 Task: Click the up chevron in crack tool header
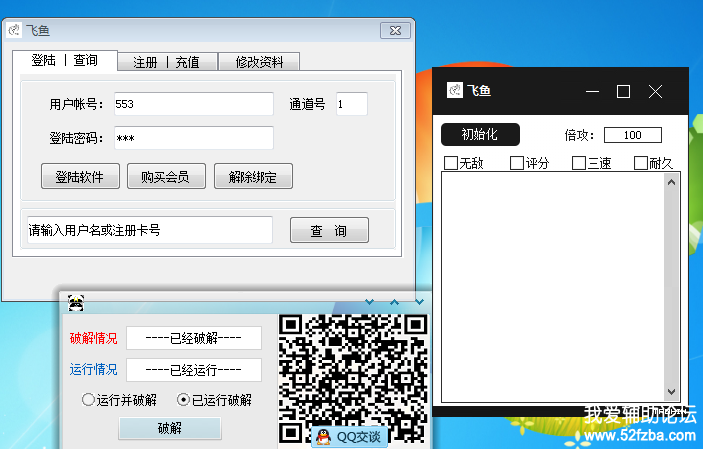394,302
